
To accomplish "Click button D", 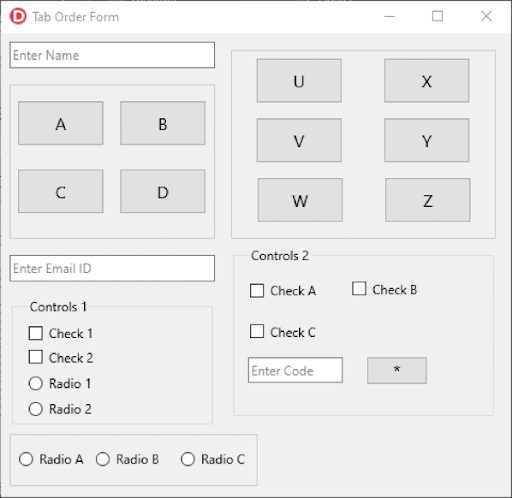I will [x=163, y=191].
